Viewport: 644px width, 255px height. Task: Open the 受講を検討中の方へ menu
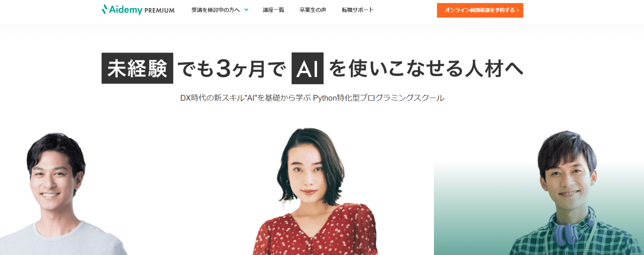[216, 10]
